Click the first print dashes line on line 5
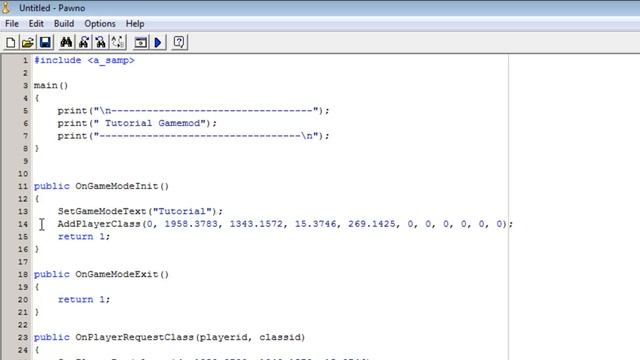The image size is (640, 360). click(x=193, y=111)
